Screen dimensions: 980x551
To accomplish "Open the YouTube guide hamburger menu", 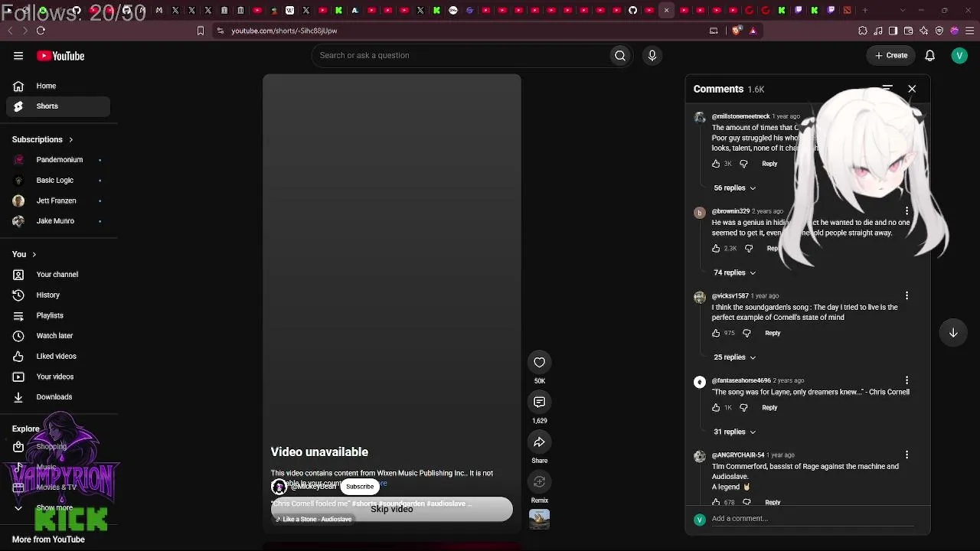I will (x=18, y=56).
